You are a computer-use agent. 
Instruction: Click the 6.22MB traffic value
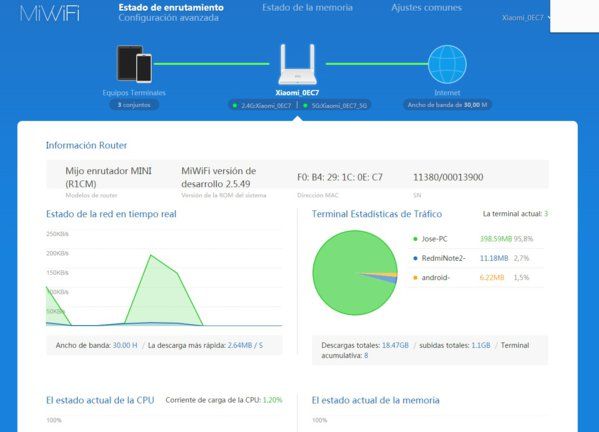click(492, 278)
